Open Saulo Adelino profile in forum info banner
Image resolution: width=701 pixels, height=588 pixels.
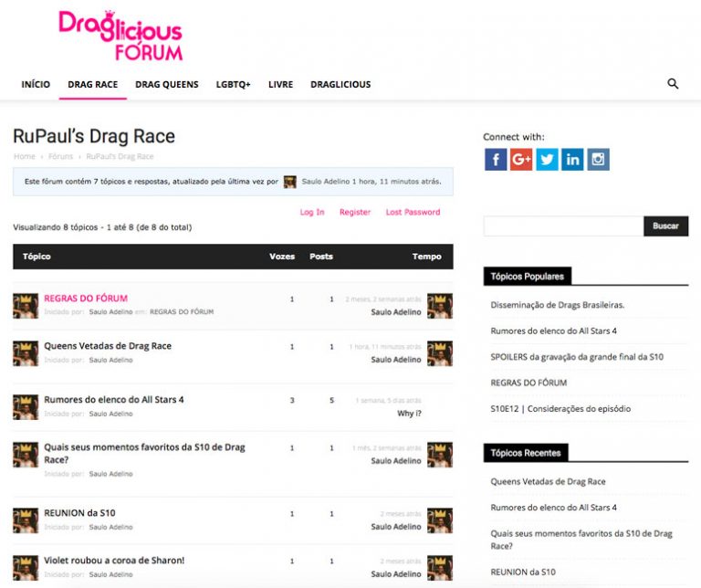(326, 182)
